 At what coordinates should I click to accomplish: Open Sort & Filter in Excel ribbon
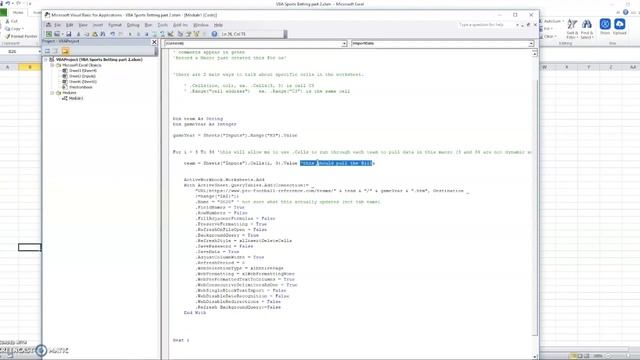point(572,29)
